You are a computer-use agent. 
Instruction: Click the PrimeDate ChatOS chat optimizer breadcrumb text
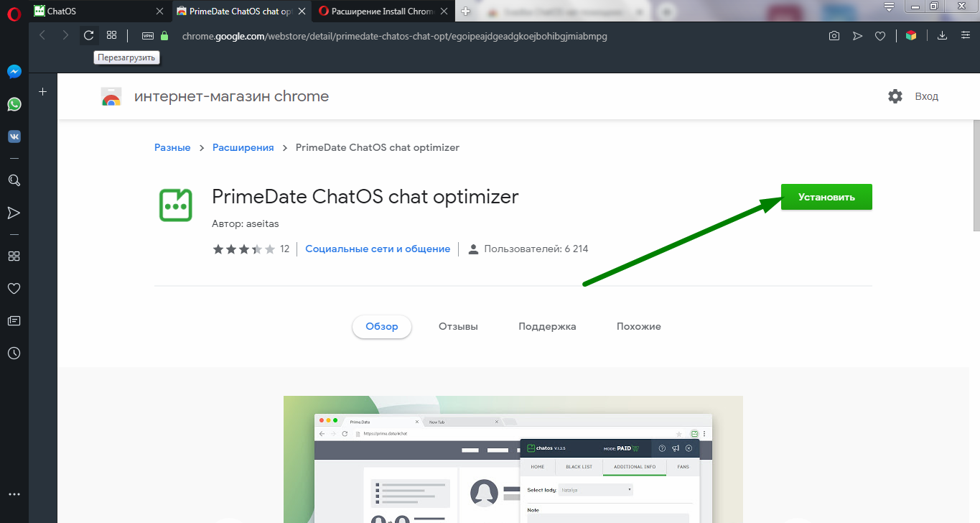point(378,147)
